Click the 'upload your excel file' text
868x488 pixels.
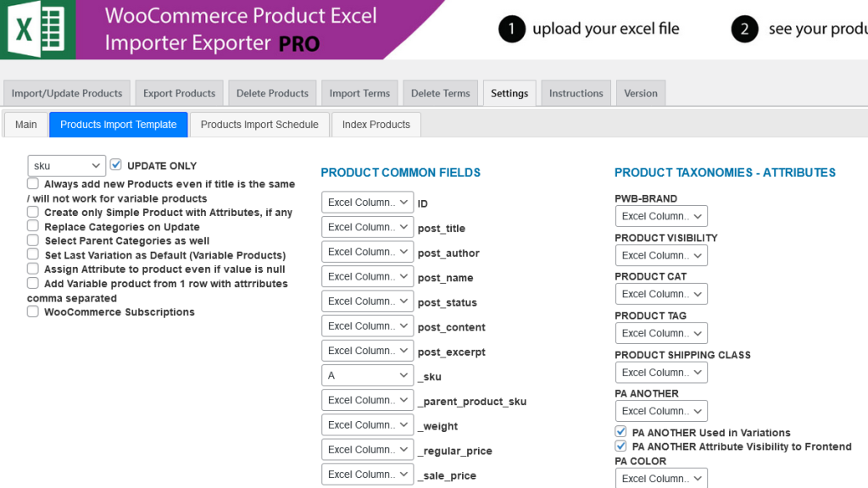tap(606, 29)
